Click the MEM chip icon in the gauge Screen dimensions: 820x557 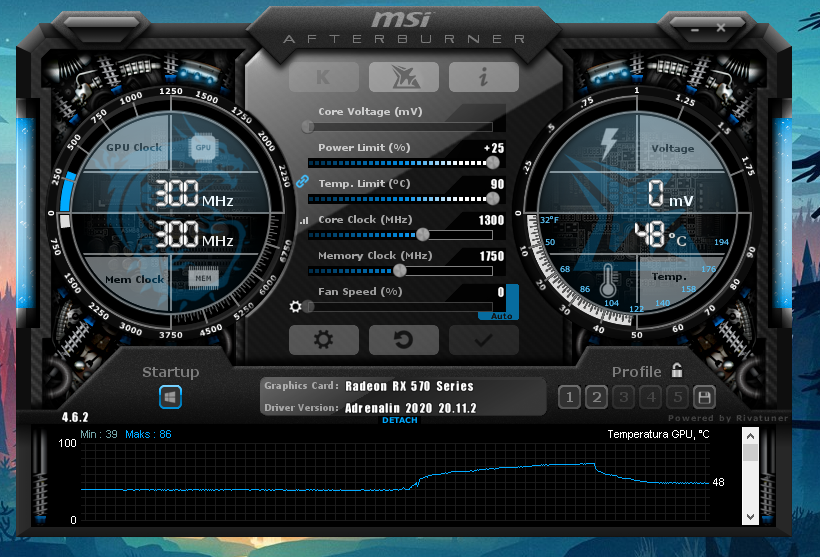(203, 278)
